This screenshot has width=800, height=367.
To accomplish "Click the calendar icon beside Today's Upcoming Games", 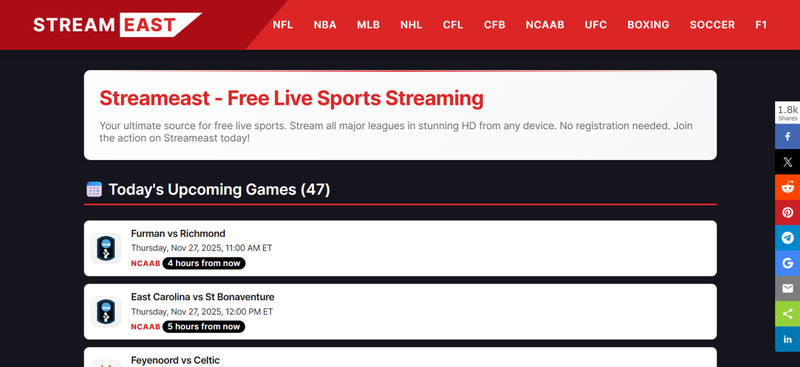I will click(x=94, y=189).
